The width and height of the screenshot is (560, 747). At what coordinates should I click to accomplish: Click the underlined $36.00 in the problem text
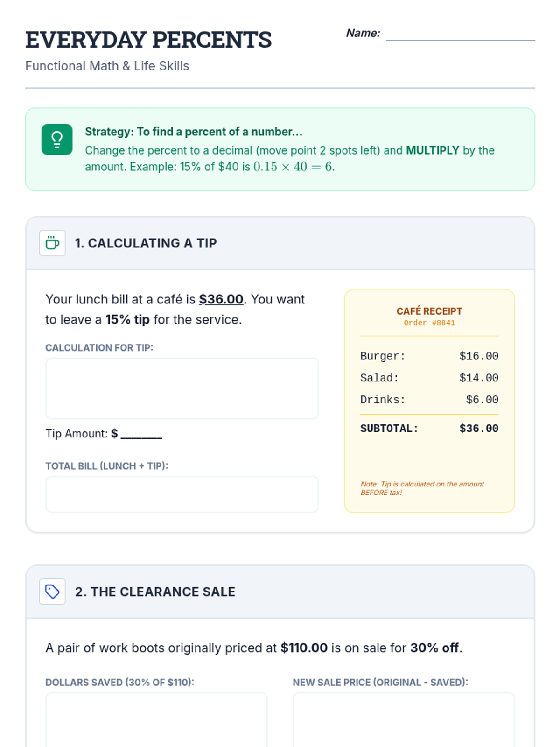(221, 299)
